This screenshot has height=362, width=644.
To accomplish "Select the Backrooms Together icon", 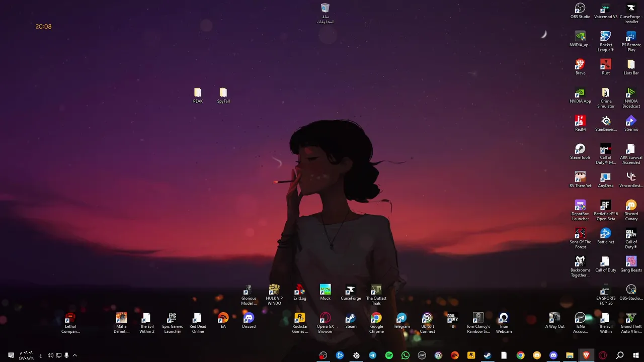I will click(580, 267).
